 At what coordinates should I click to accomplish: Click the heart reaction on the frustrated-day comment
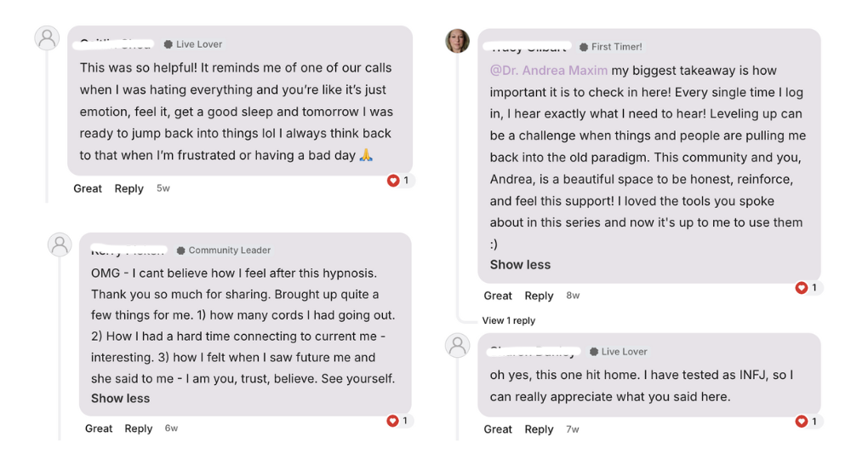click(393, 181)
